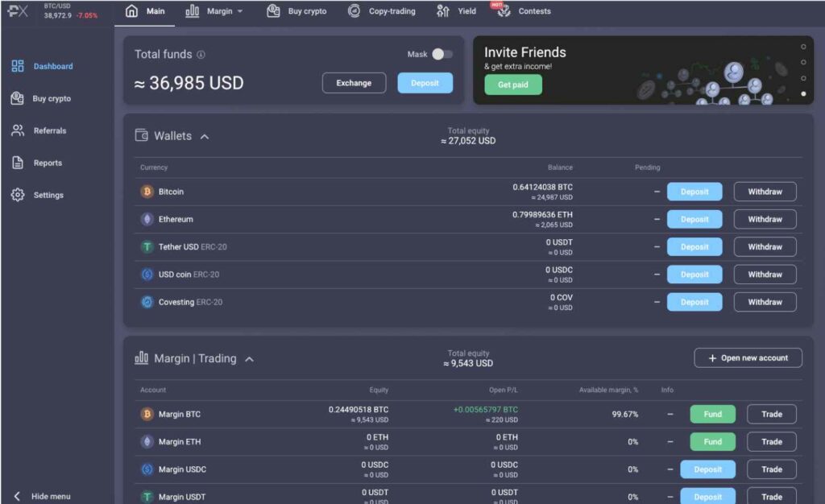This screenshot has height=504, width=825.
Task: Click the Margin ETH account icon
Action: [147, 442]
